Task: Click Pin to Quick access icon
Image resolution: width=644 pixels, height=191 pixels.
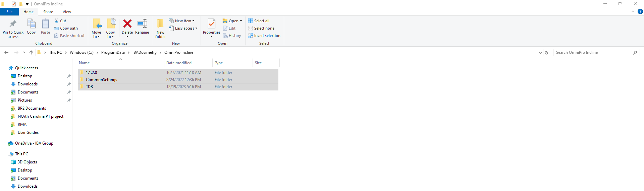Action: [x=13, y=24]
